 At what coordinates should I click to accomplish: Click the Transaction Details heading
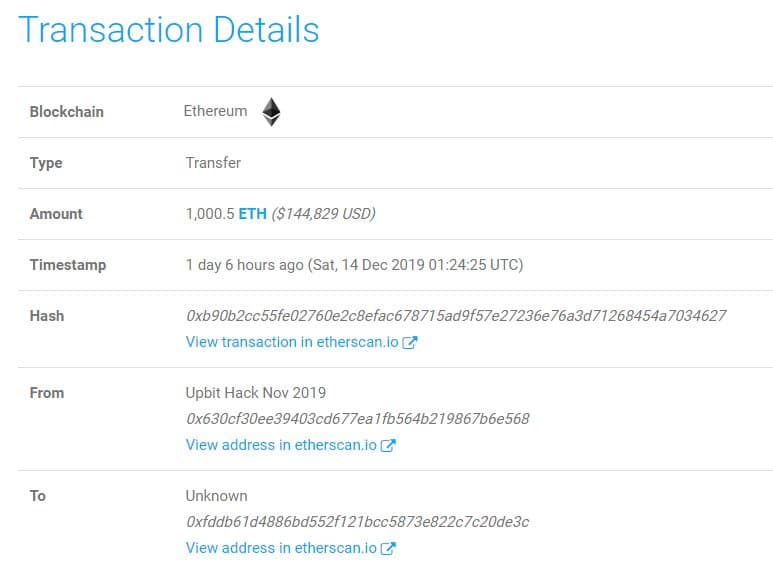pyautogui.click(x=169, y=30)
